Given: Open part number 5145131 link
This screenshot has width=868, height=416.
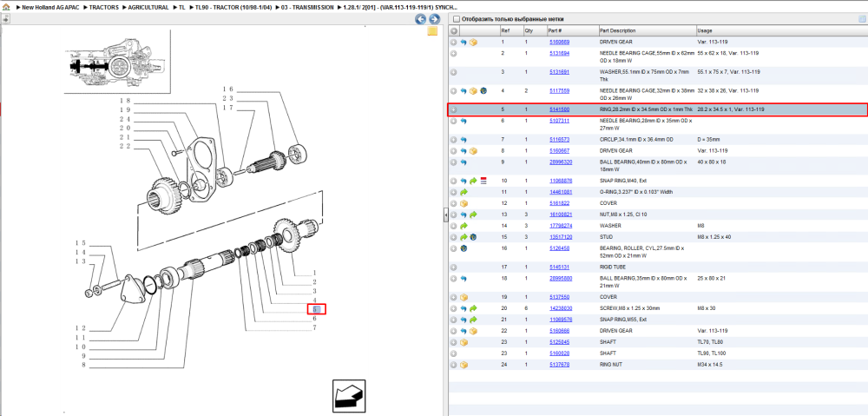Looking at the screenshot, I should 559,267.
